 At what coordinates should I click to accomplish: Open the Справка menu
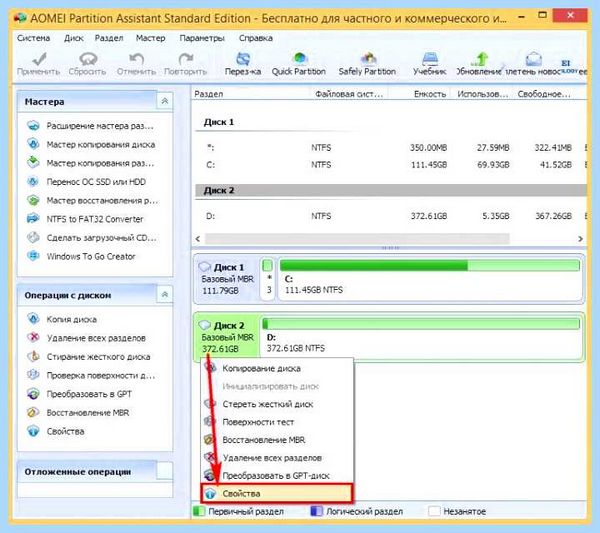pos(256,38)
